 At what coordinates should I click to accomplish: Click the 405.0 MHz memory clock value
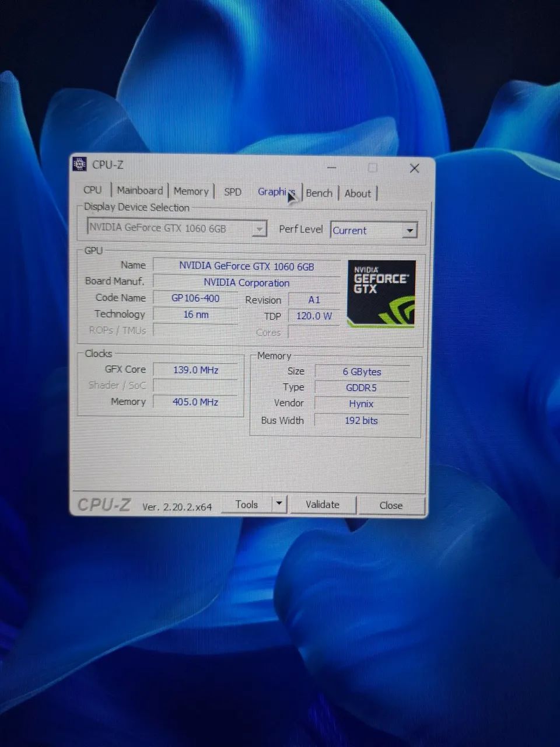[195, 402]
